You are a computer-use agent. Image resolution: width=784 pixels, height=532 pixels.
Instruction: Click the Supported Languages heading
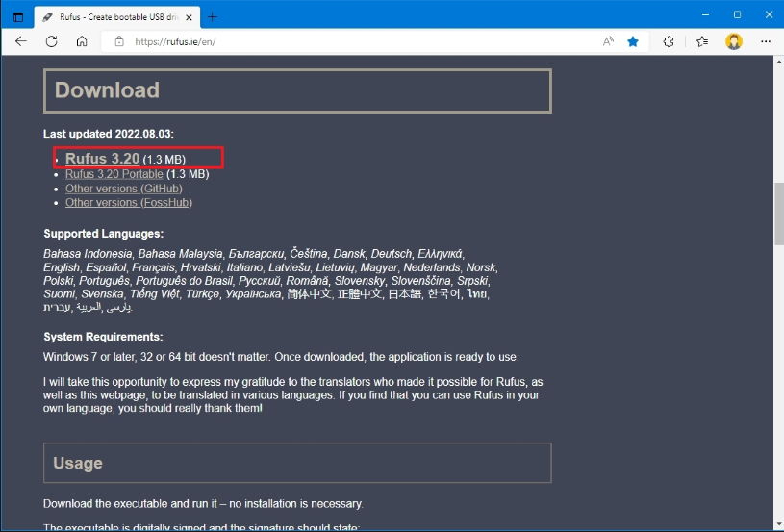(x=104, y=234)
